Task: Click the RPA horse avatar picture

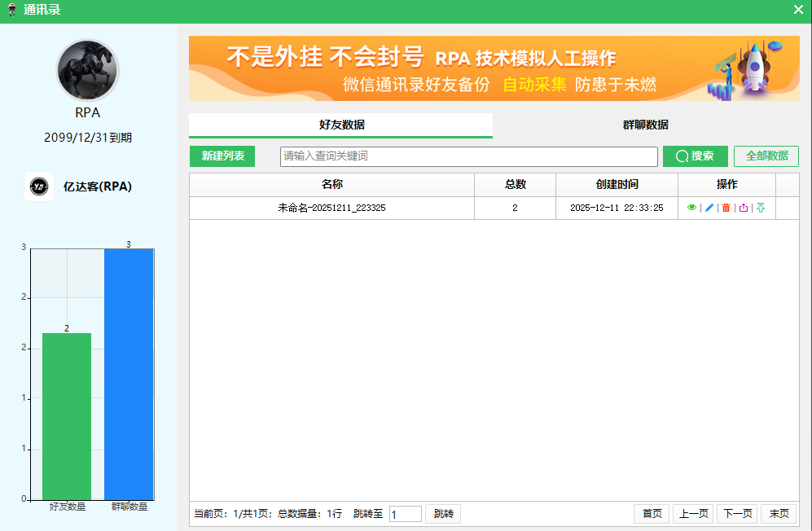Action: [x=87, y=71]
